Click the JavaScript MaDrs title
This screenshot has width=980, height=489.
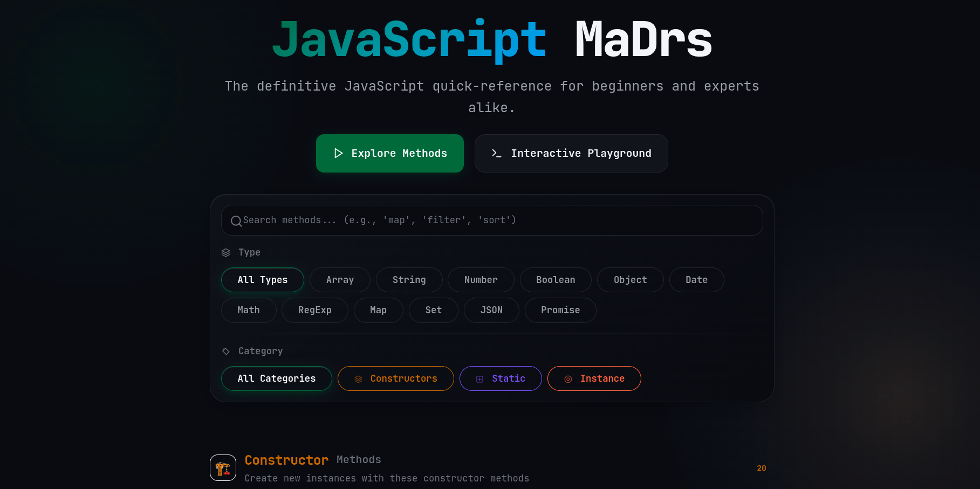coord(492,40)
